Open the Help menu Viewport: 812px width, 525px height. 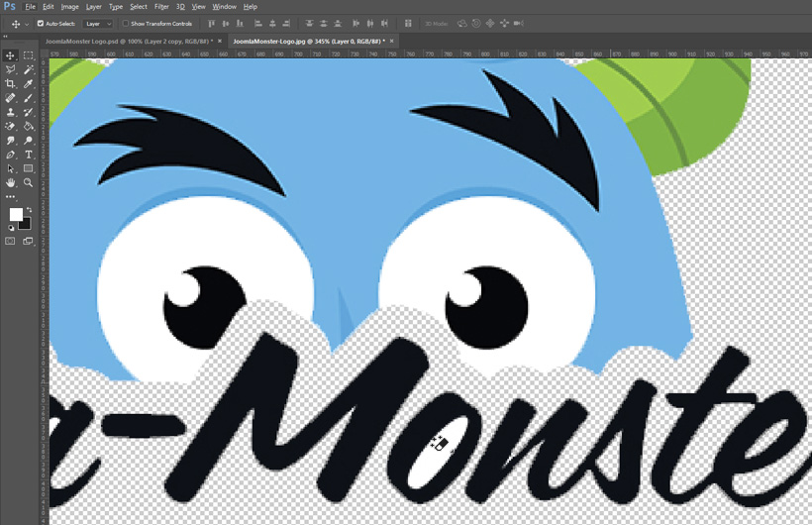coord(251,7)
